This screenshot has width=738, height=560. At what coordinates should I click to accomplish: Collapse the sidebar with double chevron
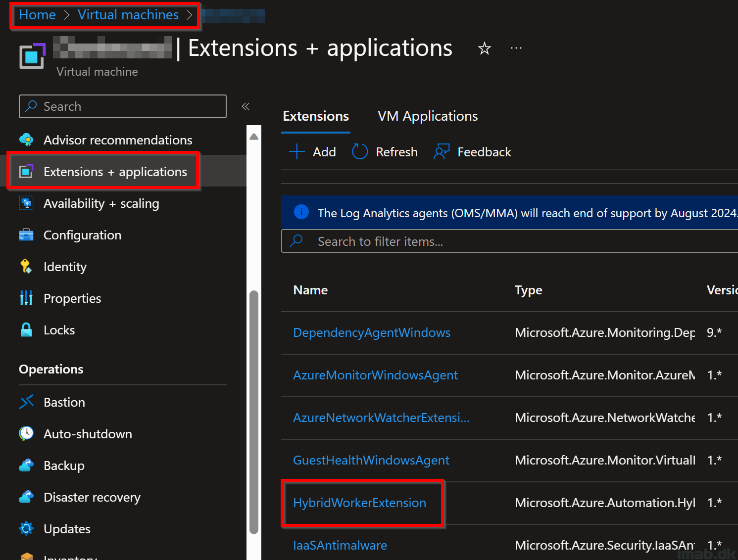(x=246, y=106)
